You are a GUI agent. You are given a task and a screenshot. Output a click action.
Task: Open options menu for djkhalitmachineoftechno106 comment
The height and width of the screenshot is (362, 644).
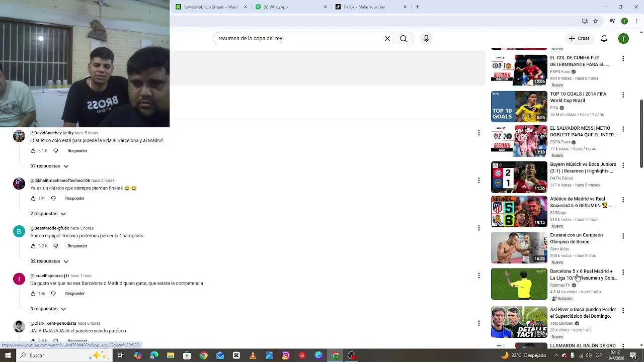click(x=478, y=180)
